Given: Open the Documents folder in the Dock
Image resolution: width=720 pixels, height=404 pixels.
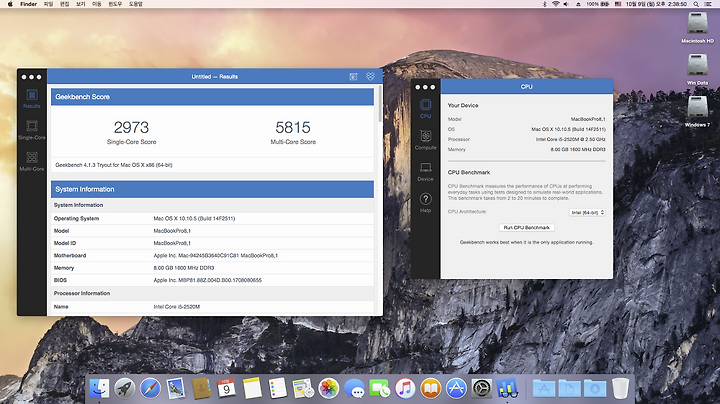Looking at the screenshot, I should point(569,388).
